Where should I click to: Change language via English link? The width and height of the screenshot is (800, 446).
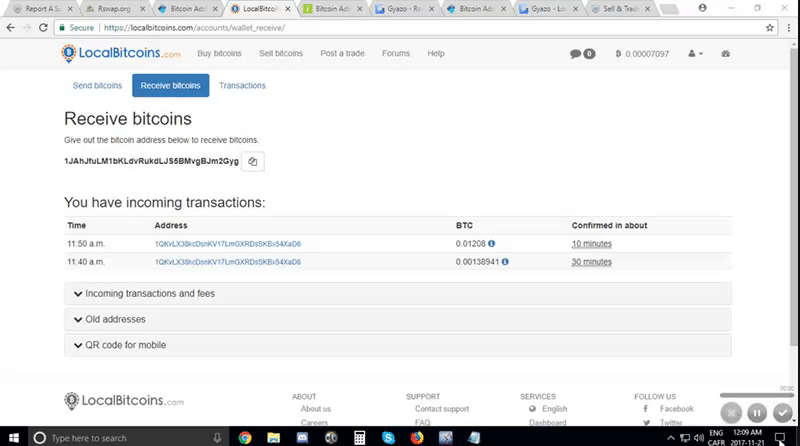555,409
